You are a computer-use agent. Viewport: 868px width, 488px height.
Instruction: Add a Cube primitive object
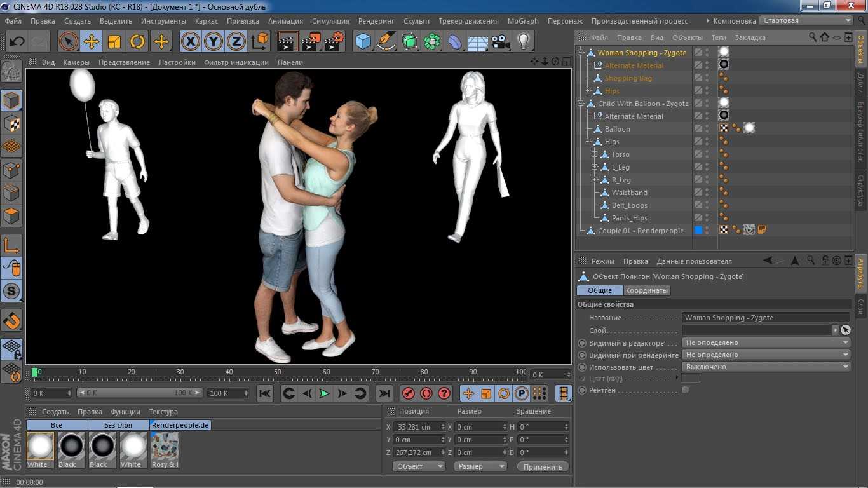[363, 42]
